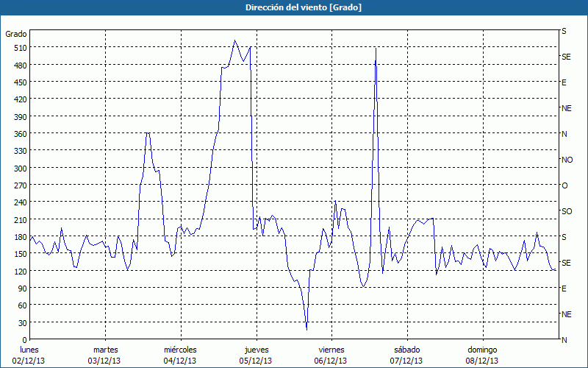Click the '360' y-axis value
The height and width of the screenshot is (368, 588).
tap(21, 134)
